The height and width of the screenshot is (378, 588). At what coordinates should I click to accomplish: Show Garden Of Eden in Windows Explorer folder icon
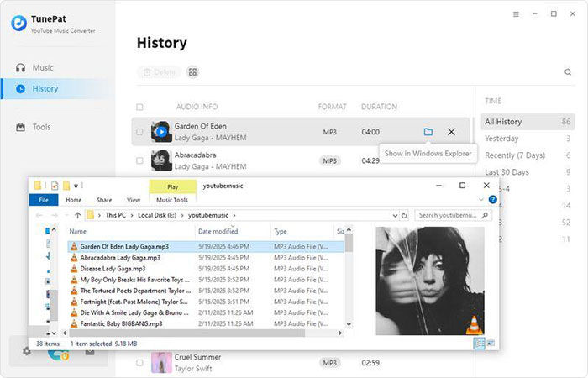[x=428, y=132]
